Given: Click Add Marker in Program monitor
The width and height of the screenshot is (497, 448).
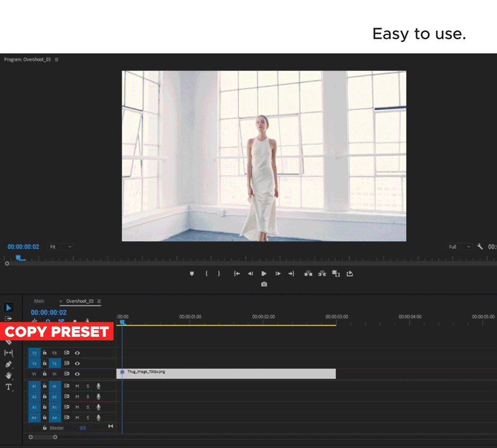Looking at the screenshot, I should (192, 274).
